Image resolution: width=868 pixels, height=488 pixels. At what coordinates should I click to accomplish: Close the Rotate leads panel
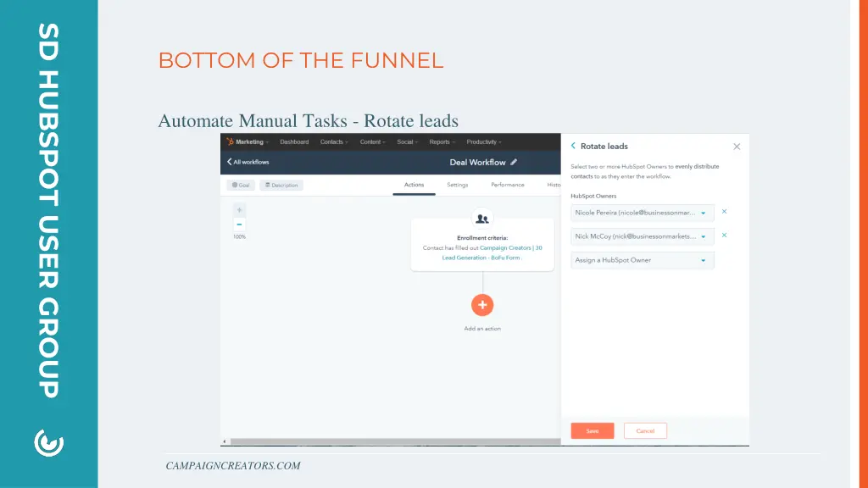737,147
